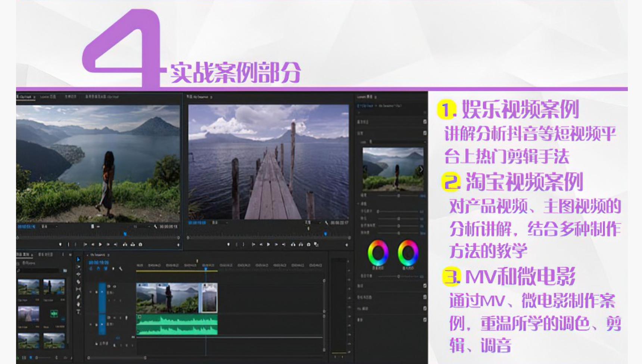
Task: Switch to Lumetri Scopes tab in source panel
Action: pos(48,97)
